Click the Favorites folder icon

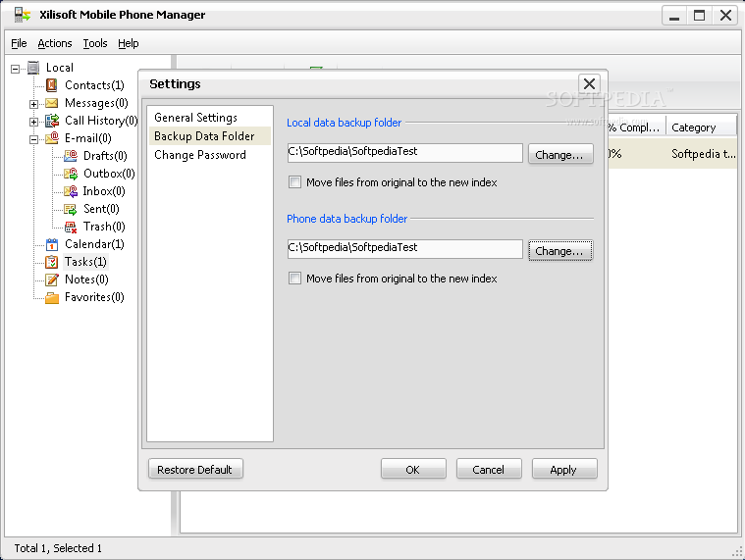pos(52,297)
